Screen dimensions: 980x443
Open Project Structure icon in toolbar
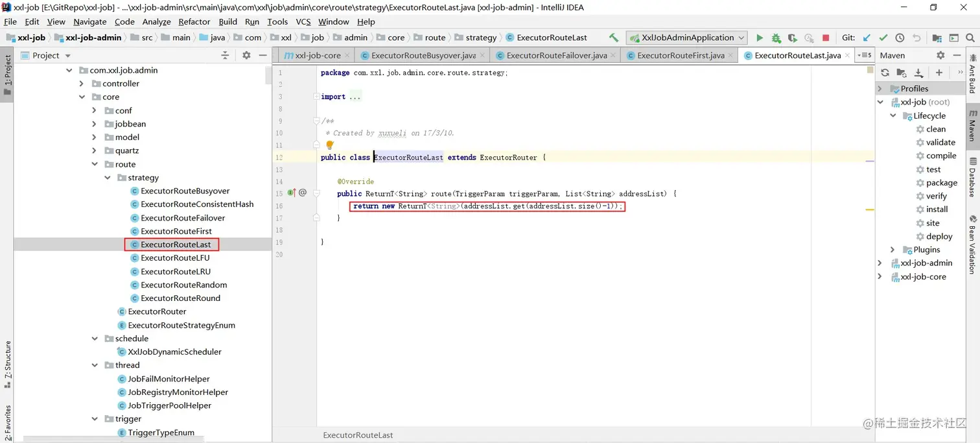point(937,38)
